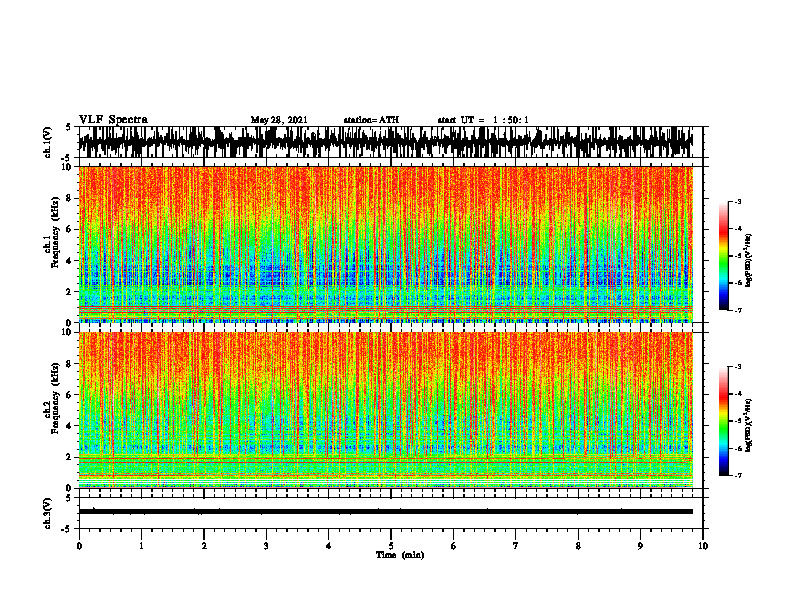Click the ch.1 spectrogram color scale bar
792x612 pixels.
click(x=724, y=256)
